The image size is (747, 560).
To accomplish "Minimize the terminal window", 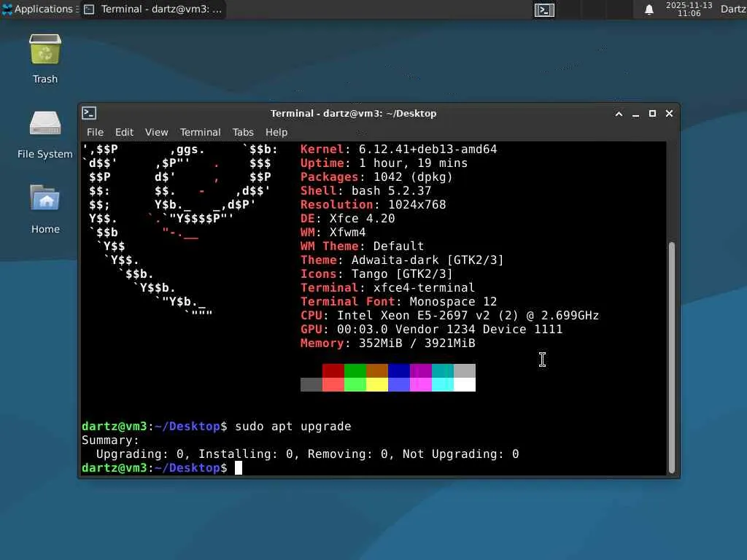I will pyautogui.click(x=635, y=114).
